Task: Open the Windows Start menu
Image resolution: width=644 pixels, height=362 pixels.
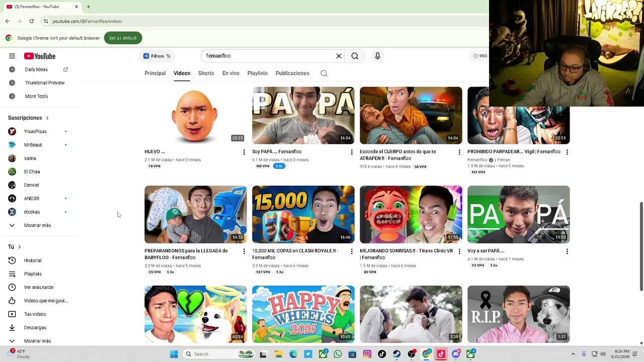Action: tap(174, 354)
